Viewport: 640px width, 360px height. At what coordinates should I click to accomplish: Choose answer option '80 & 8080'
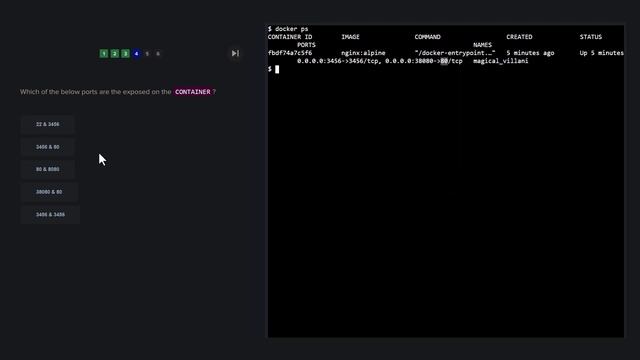pos(48,169)
